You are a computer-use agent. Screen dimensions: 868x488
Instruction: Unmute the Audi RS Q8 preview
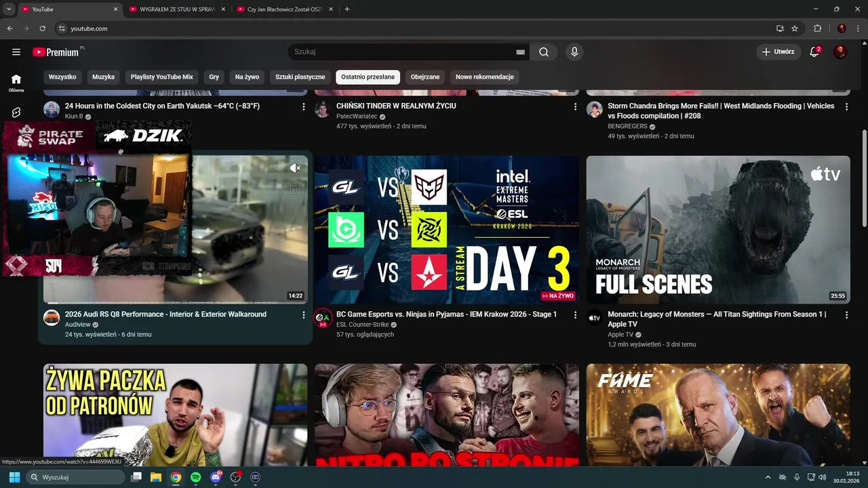coord(295,168)
